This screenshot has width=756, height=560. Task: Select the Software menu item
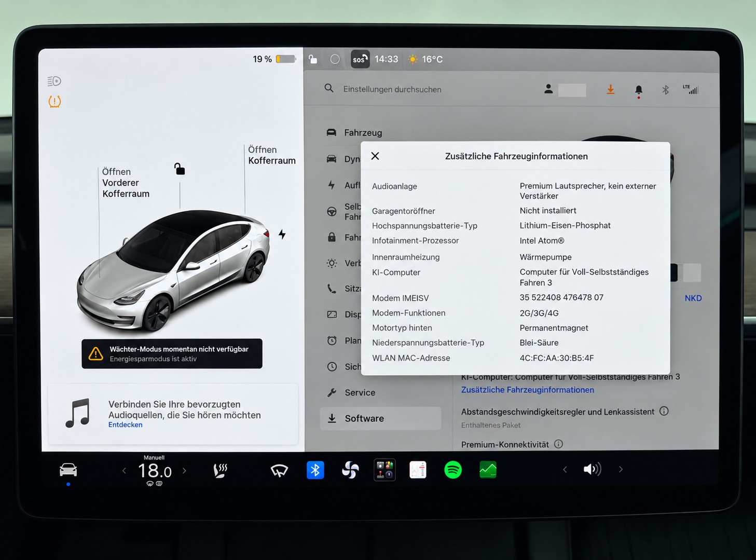[380, 418]
